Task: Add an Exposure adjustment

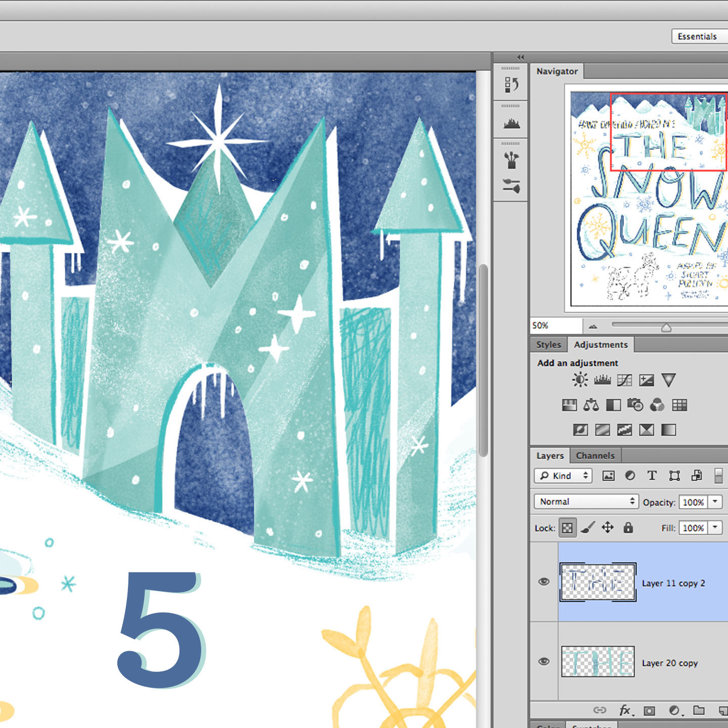Action: tap(647, 380)
